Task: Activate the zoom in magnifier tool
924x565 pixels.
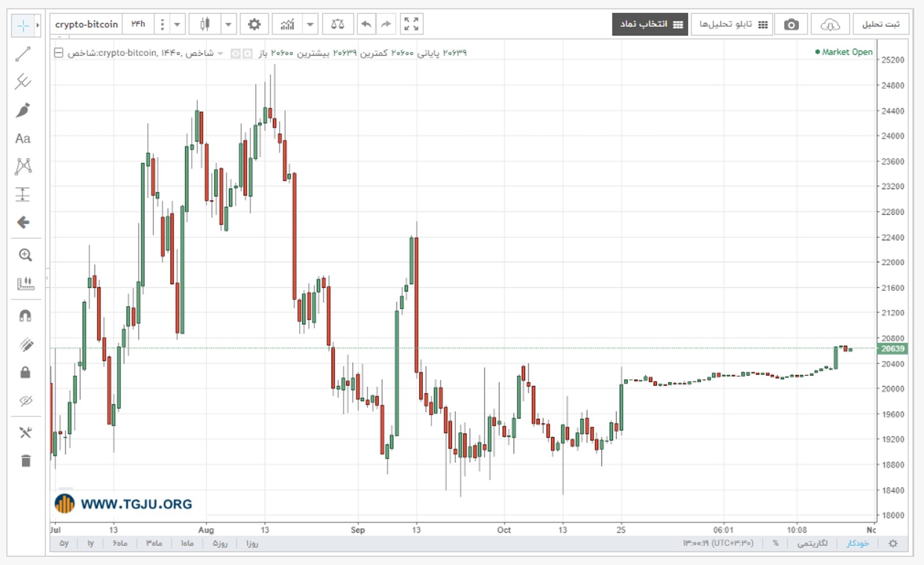Action: pos(25,255)
